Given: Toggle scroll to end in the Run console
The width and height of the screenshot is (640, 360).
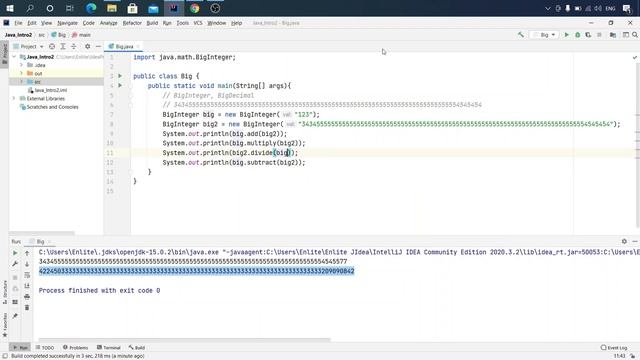Looking at the screenshot, I should pos(27,286).
